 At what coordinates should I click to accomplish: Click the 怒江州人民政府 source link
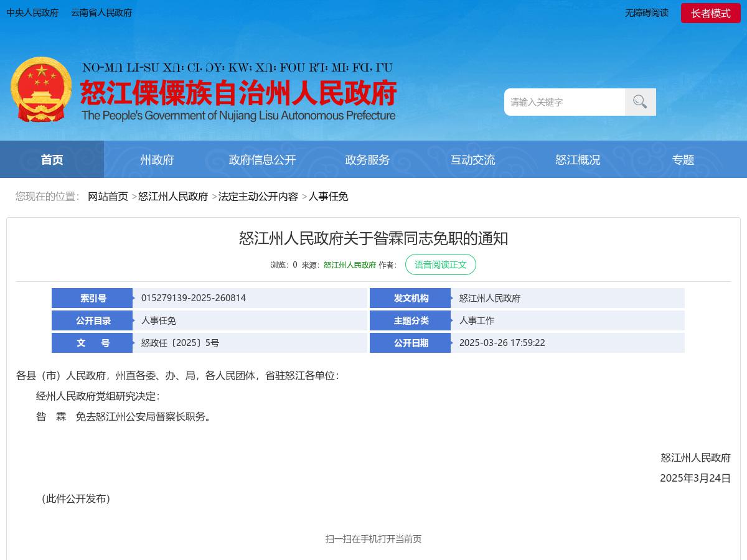point(349,264)
